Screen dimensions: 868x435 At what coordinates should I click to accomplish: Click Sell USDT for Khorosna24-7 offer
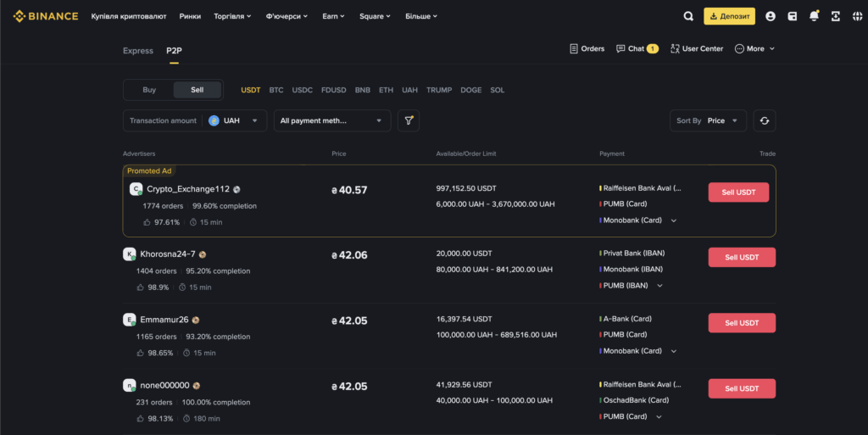pos(742,257)
